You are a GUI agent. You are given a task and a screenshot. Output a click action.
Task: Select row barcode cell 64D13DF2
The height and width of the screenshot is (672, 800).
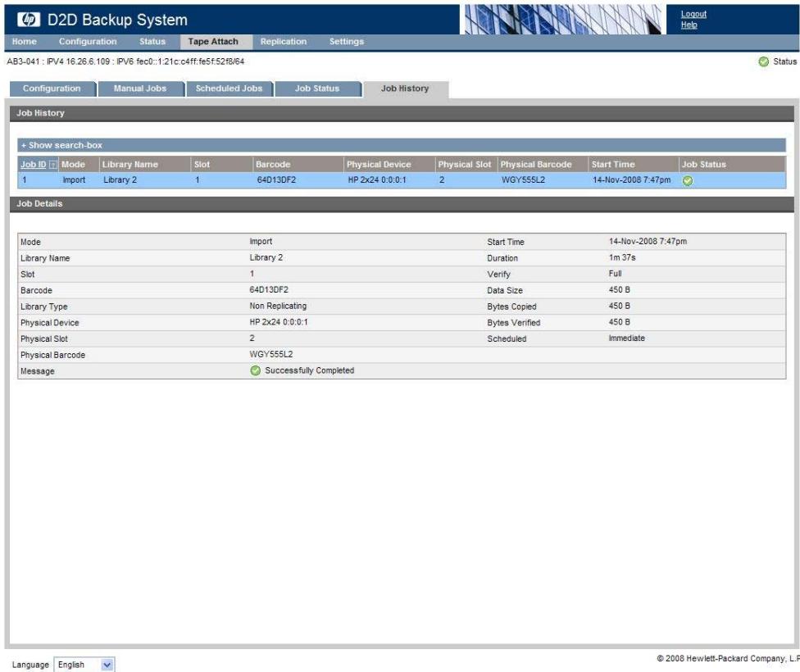[276, 180]
